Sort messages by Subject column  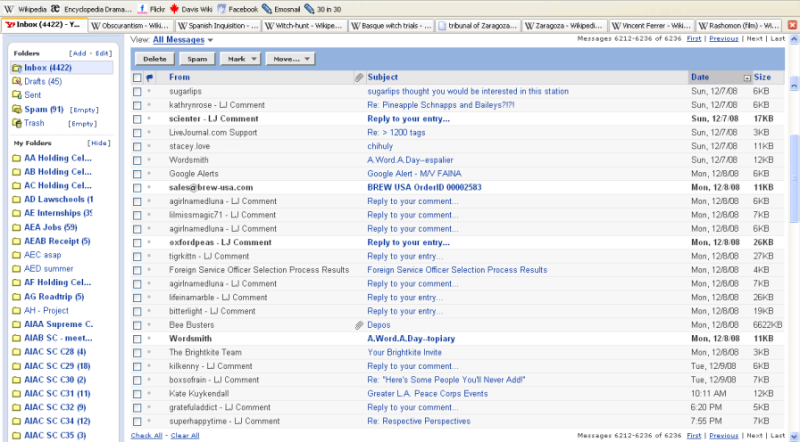click(x=382, y=77)
